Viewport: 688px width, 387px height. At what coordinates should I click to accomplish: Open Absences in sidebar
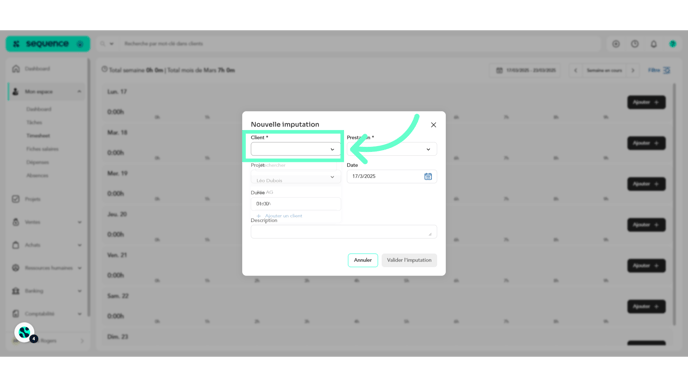(x=37, y=176)
